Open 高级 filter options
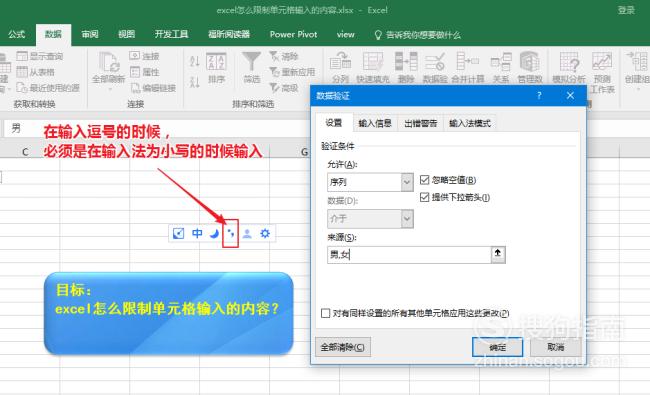650x395 pixels. (284, 87)
